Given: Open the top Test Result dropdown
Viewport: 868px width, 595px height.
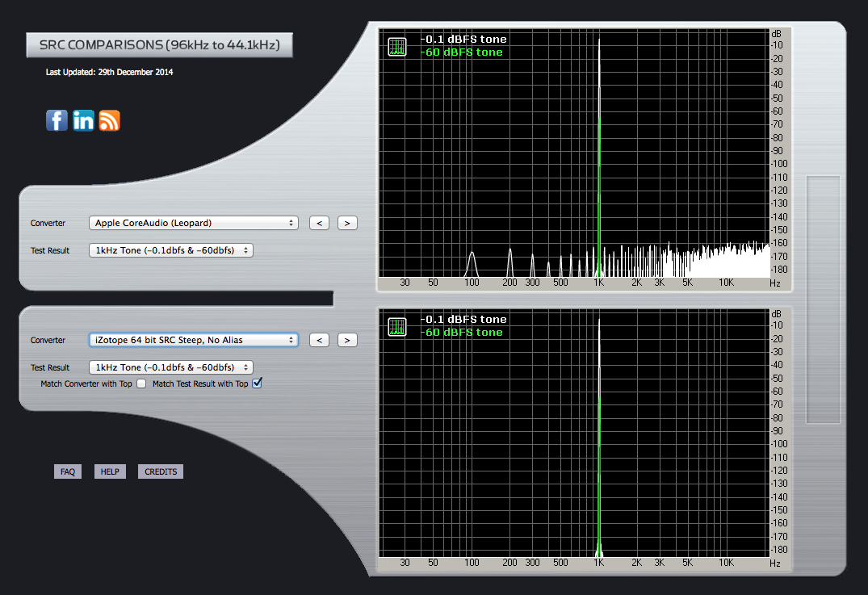Looking at the screenshot, I should click(171, 250).
